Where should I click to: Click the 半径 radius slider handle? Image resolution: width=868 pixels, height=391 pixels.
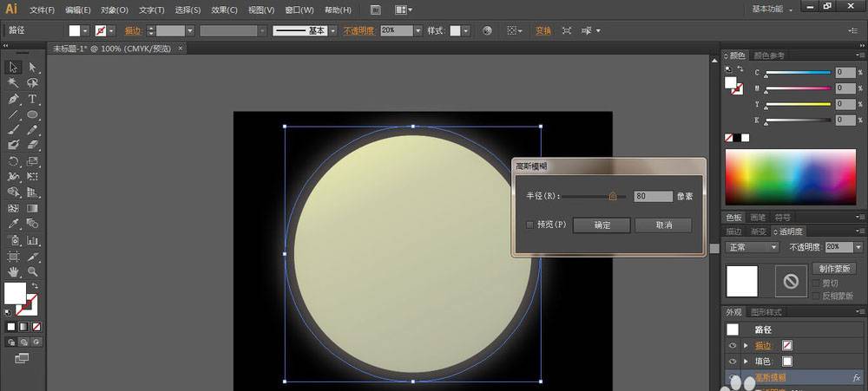point(612,197)
